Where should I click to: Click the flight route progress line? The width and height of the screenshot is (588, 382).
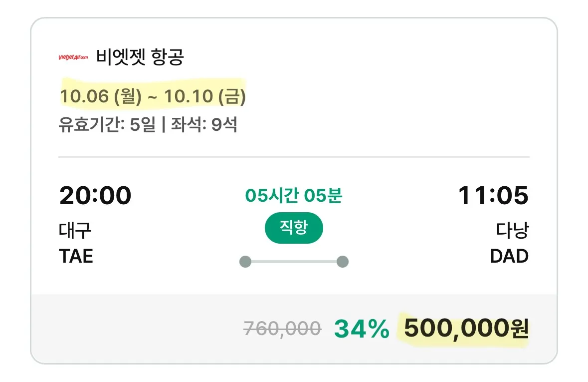point(294,261)
